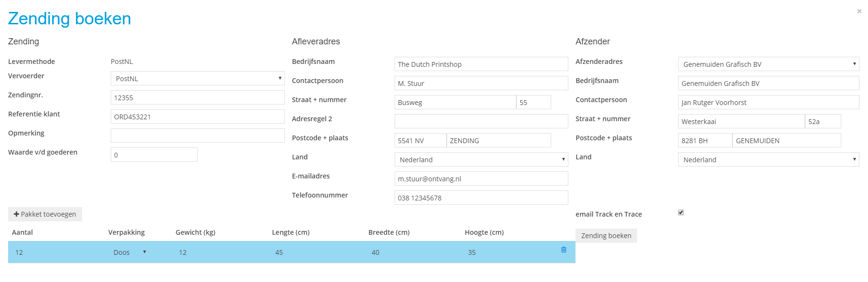The image size is (868, 282).
Task: Click the Telefoonnummer input field
Action: point(481,198)
